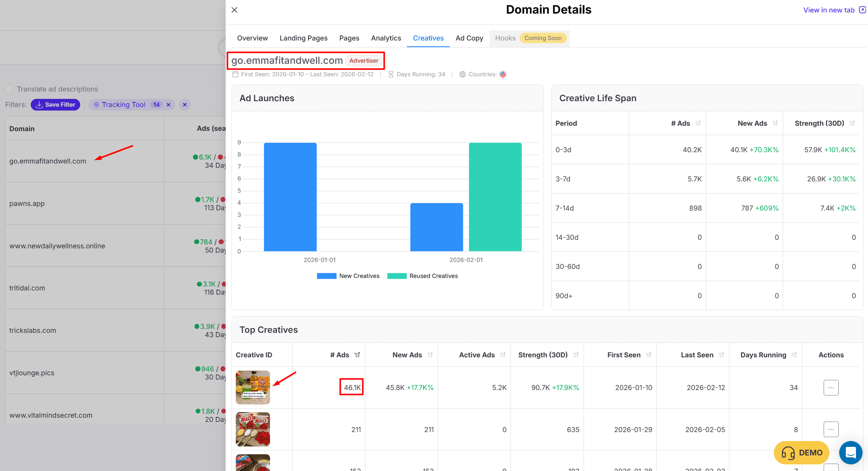Click the Save Filter button
The width and height of the screenshot is (868, 471).
coord(55,105)
